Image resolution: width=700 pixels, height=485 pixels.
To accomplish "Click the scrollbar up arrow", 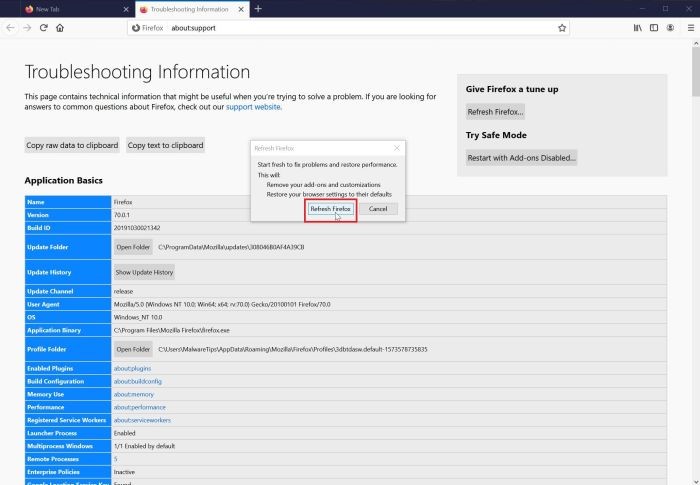I will (696, 43).
